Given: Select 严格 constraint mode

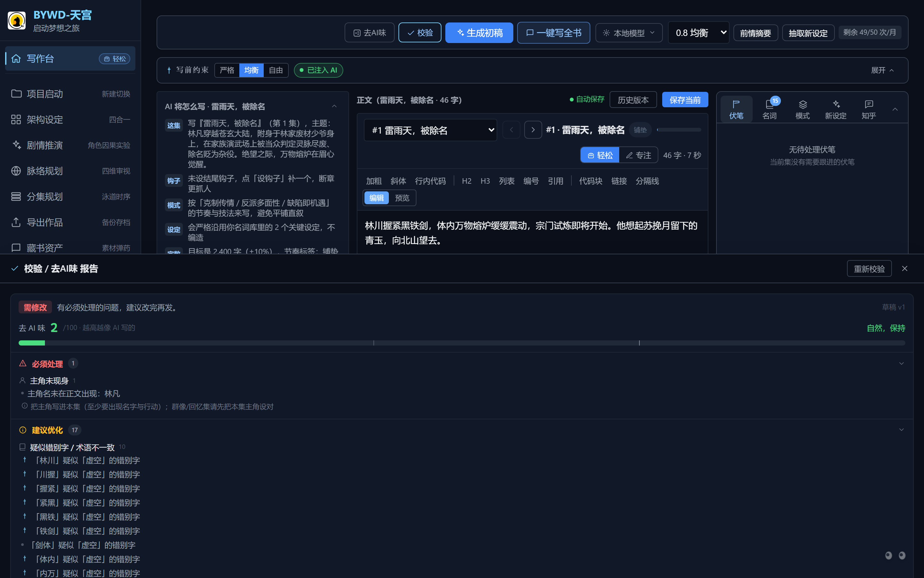Looking at the screenshot, I should coord(227,70).
